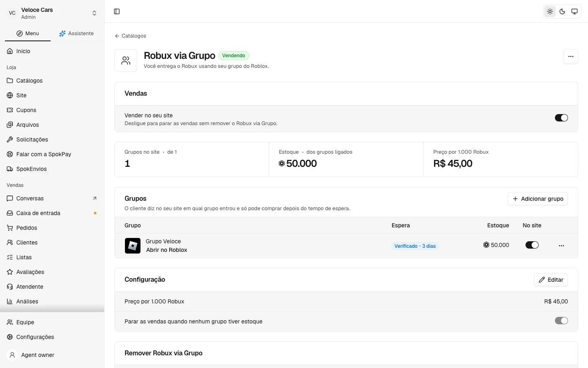Click the Editar configuration button
Viewport: 588px width, 368px height.
(x=551, y=280)
